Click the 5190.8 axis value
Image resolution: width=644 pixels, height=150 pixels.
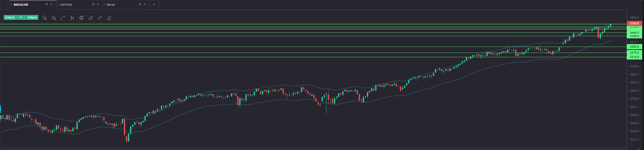click(634, 66)
